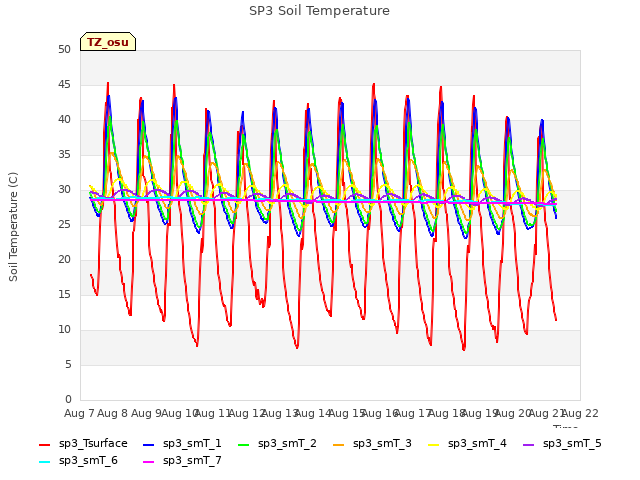The height and width of the screenshot is (480, 640).
Task: Click the purple sp3_smT_5 legend swatch
Action: pos(529,444)
